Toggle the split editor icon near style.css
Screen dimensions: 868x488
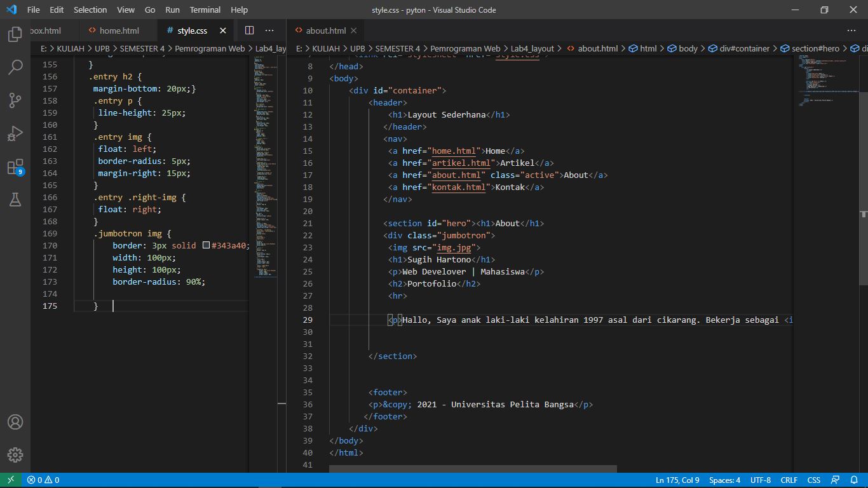(248, 30)
